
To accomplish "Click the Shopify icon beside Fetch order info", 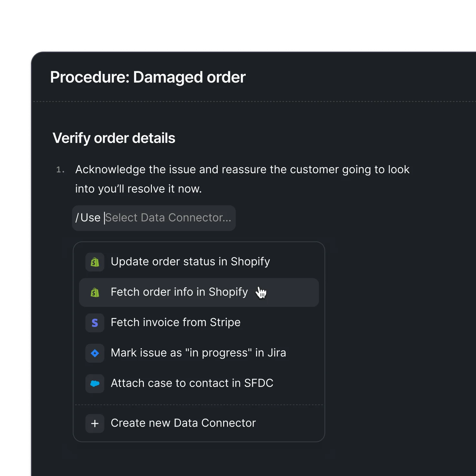I will click(95, 293).
